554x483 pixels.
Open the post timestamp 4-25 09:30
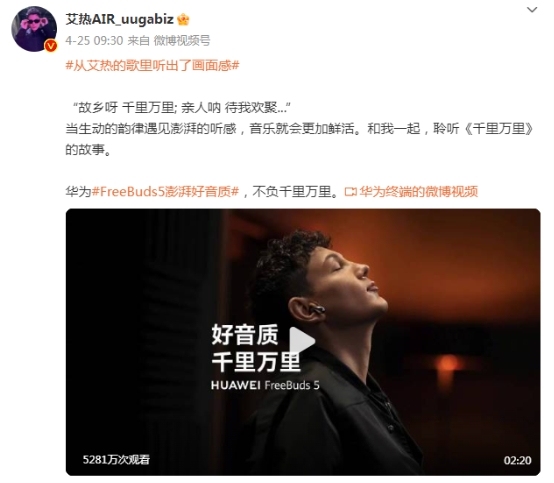click(x=94, y=41)
